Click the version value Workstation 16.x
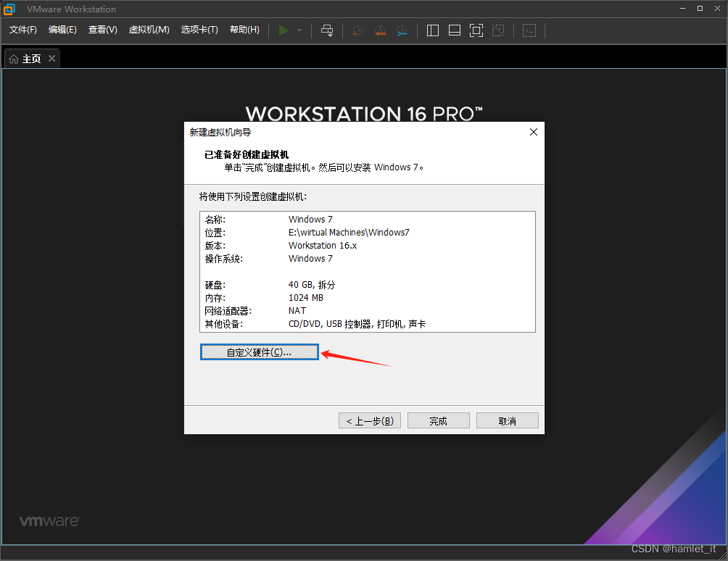The height and width of the screenshot is (561, 728). [x=323, y=246]
